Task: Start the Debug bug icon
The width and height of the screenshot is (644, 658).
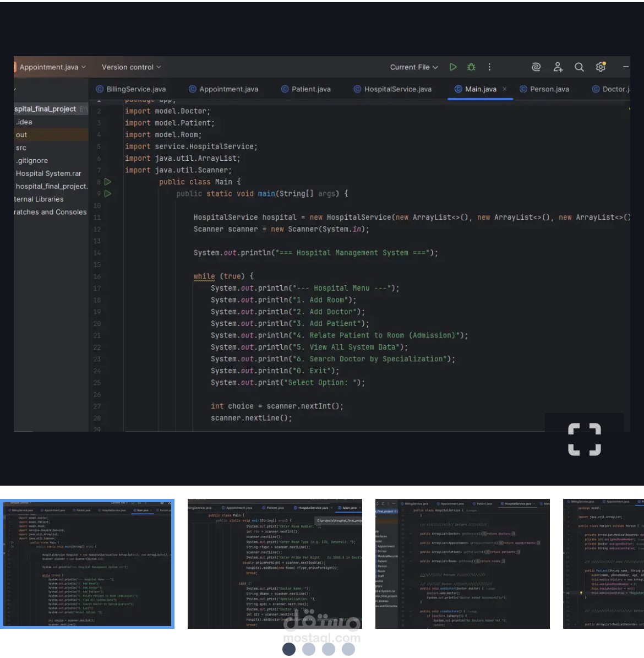Action: (x=471, y=67)
